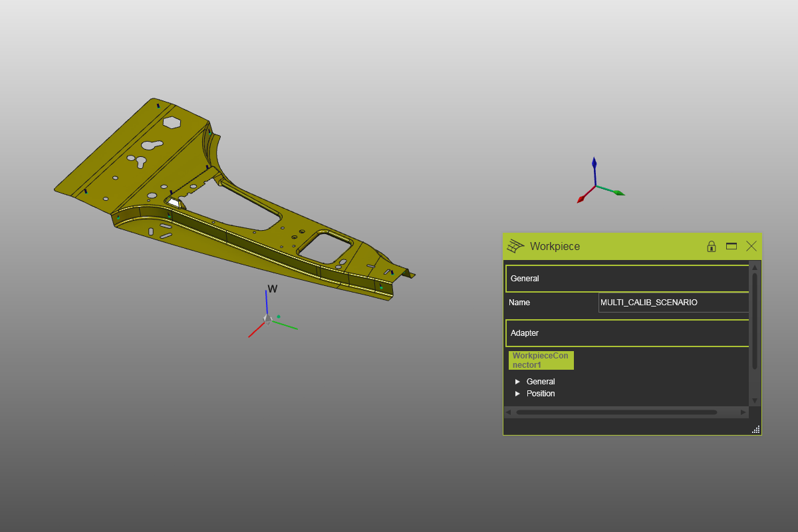This screenshot has width=798, height=532.
Task: Click the vertical scrollbar up arrow
Action: [755, 267]
